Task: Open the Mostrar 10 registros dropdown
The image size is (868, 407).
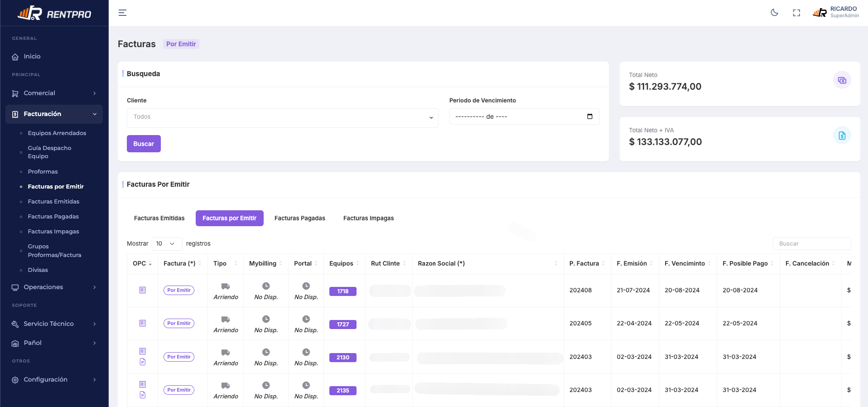Action: coord(167,243)
